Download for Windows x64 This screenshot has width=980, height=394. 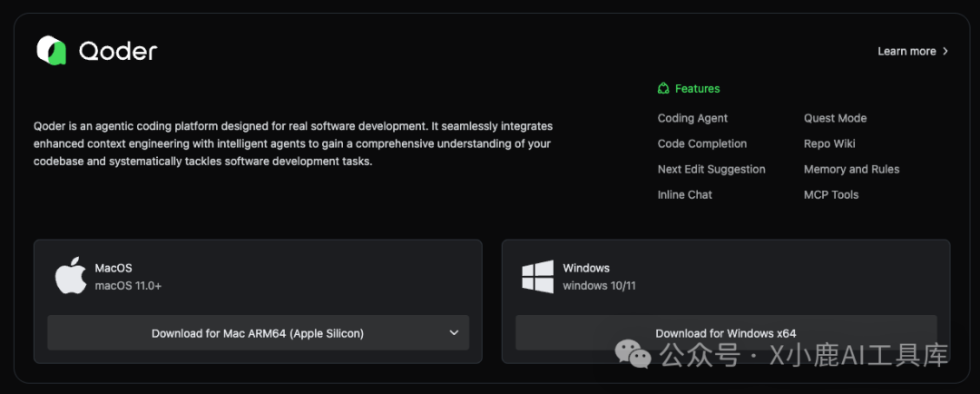click(x=726, y=332)
